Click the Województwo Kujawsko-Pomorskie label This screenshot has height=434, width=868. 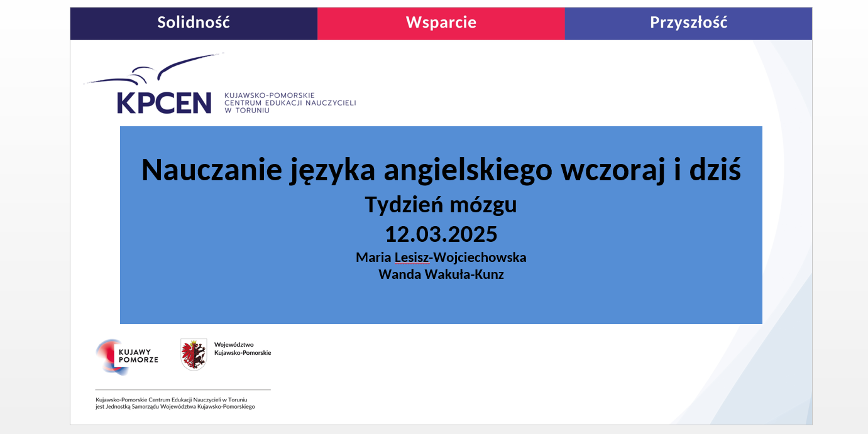point(243,349)
